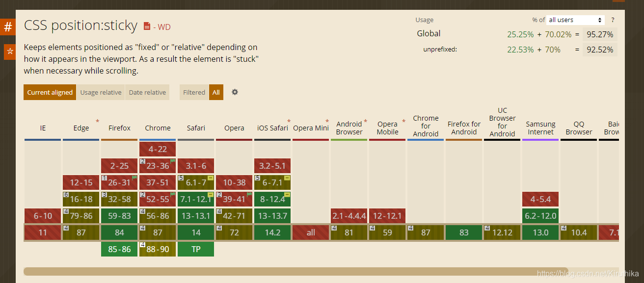Select the Current aligned view
644x283 pixels.
[50, 92]
